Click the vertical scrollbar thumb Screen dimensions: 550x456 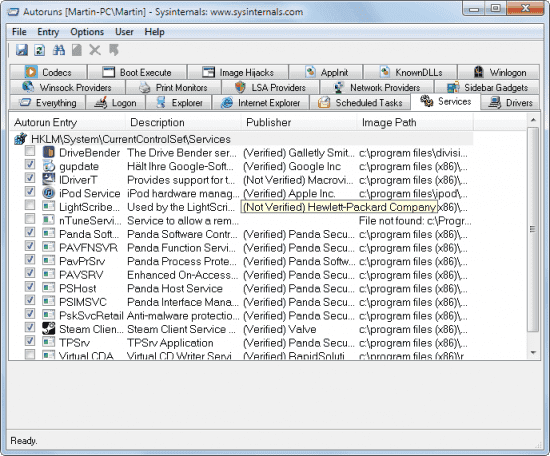click(x=533, y=229)
